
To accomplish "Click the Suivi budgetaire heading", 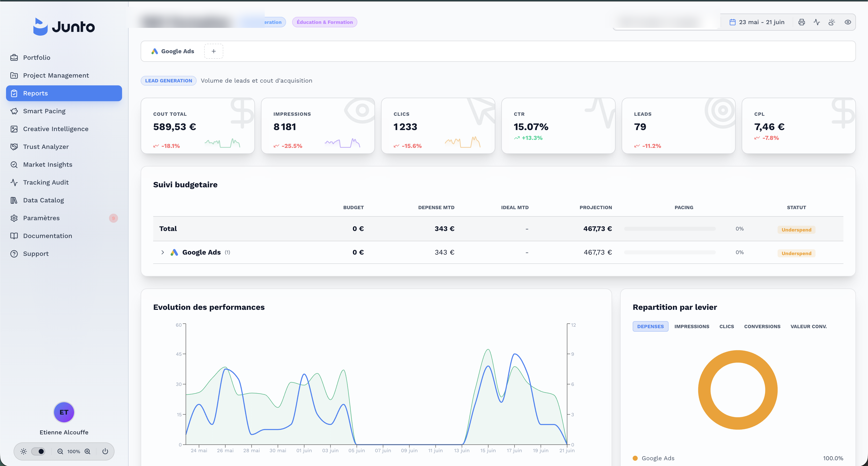I will pos(185,185).
